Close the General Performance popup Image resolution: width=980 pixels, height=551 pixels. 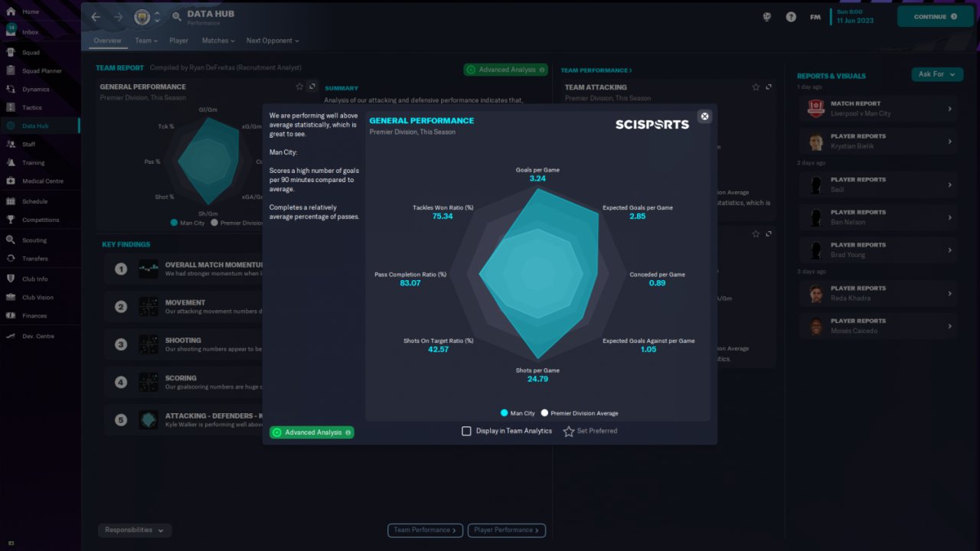[x=705, y=116]
